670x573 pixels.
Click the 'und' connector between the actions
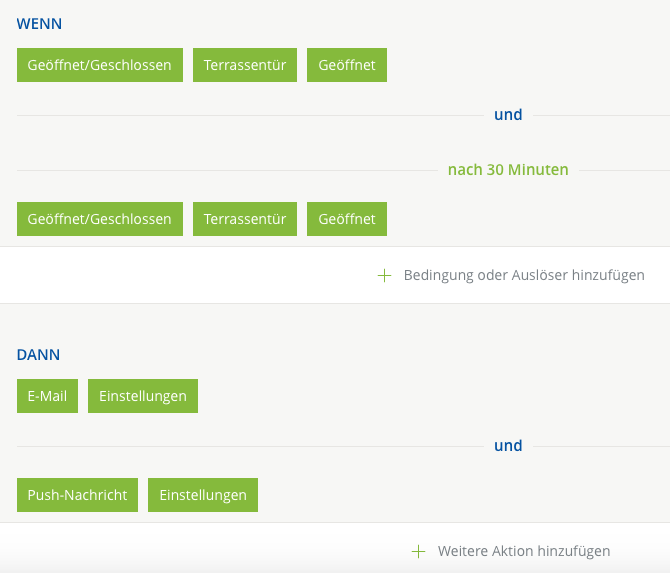(x=508, y=446)
